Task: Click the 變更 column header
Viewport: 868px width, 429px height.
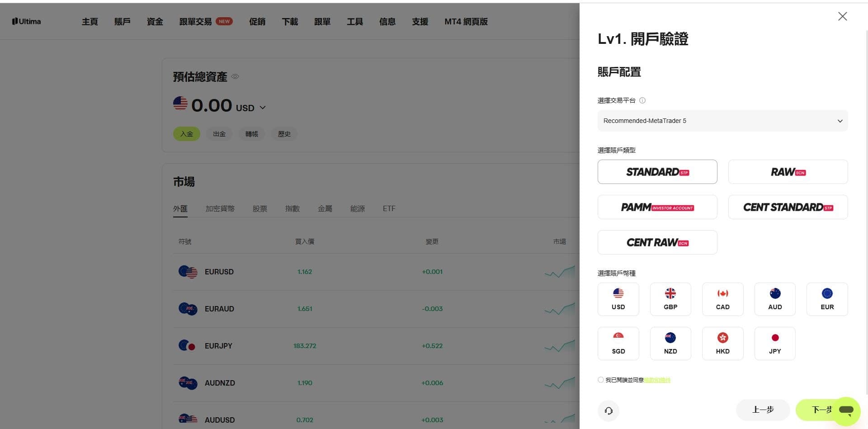Action: click(x=432, y=241)
